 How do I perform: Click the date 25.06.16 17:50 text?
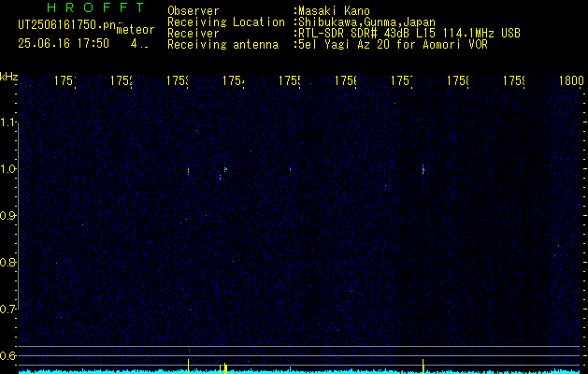click(64, 44)
